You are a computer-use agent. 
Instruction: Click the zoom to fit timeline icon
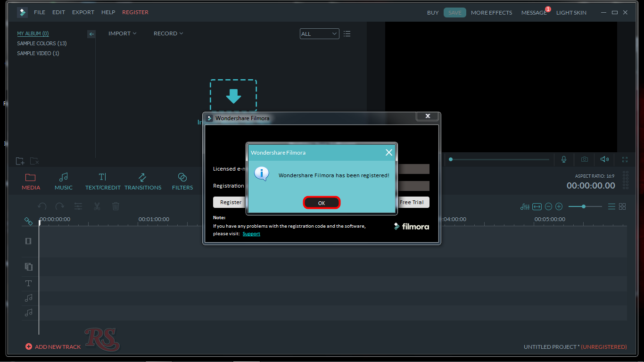[x=537, y=206]
